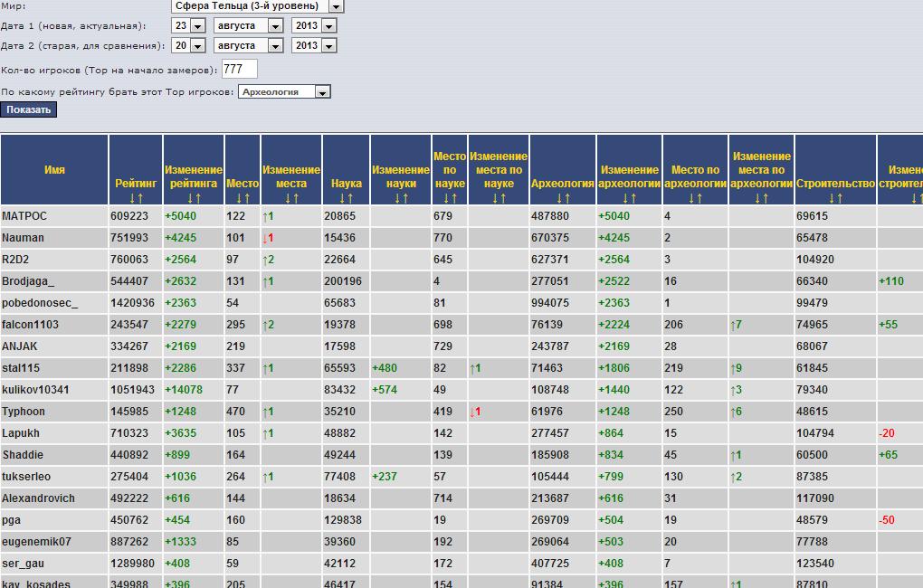Screen dimensions: 923x588
Task: Click the player count field containing 777
Action: pos(239,70)
